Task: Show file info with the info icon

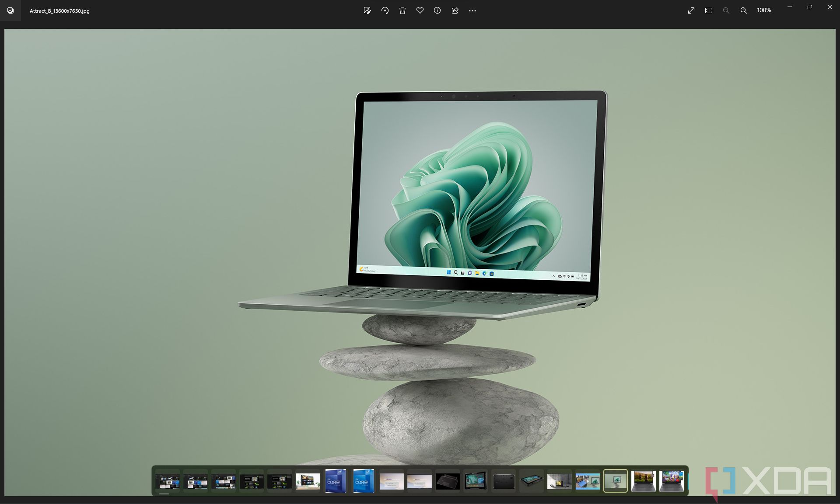Action: [x=437, y=10]
